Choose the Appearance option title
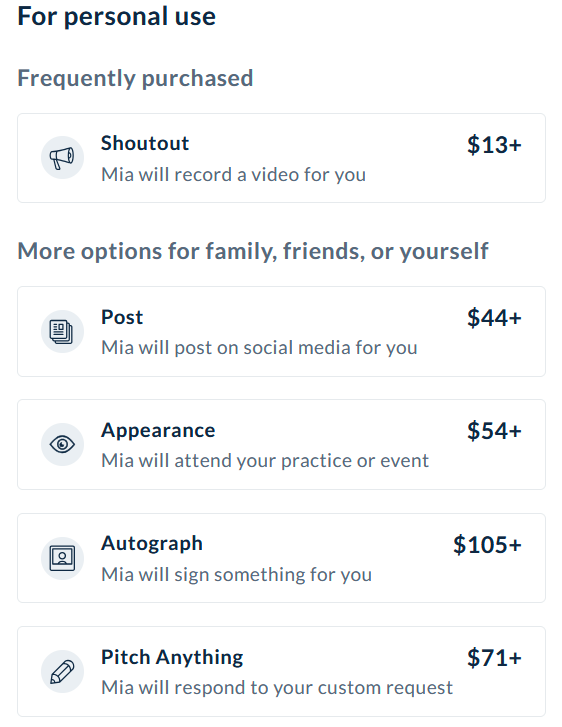562x727 pixels. pos(158,431)
